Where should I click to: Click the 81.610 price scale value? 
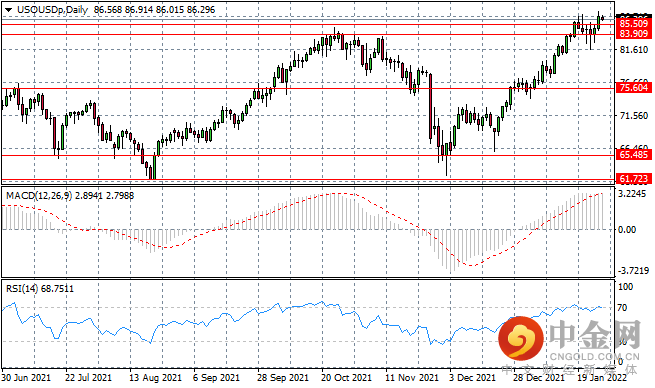tap(634, 50)
